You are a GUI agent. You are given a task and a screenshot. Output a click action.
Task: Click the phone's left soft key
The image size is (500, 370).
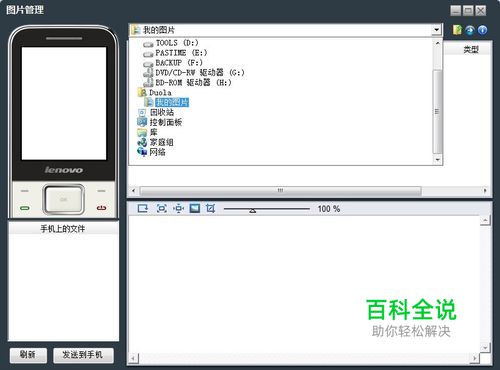(x=25, y=191)
